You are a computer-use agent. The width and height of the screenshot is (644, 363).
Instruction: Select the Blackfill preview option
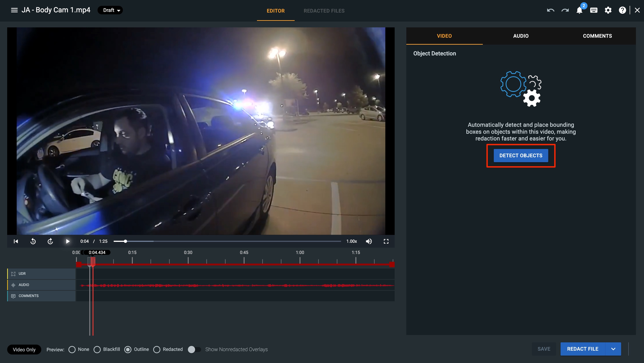tap(97, 349)
